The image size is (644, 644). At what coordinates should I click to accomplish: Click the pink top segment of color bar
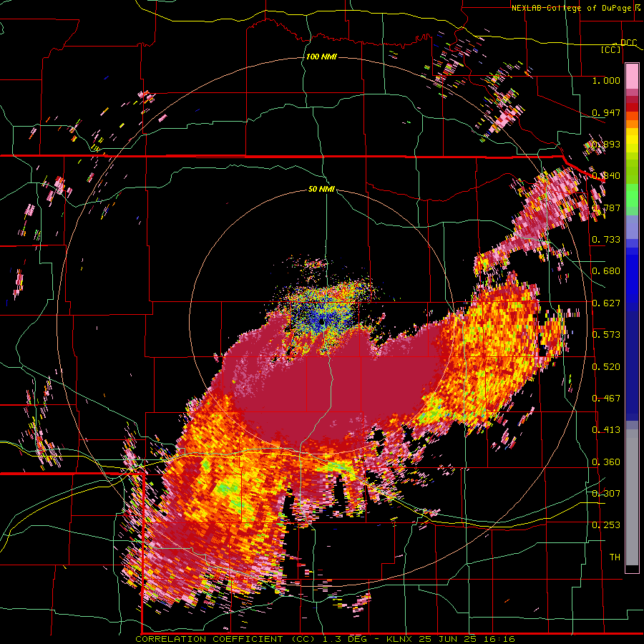632,77
